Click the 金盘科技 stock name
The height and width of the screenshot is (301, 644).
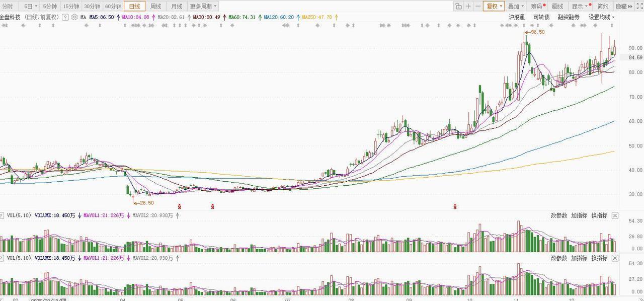click(10, 17)
